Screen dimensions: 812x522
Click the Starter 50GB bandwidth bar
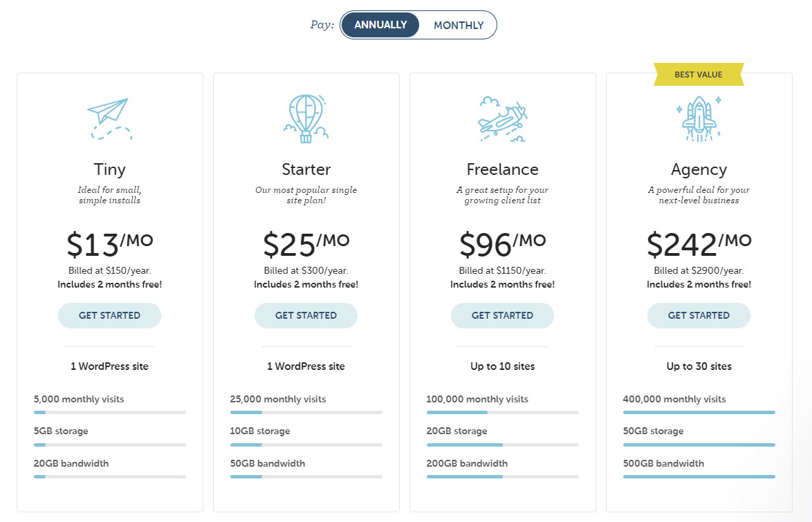(306, 476)
